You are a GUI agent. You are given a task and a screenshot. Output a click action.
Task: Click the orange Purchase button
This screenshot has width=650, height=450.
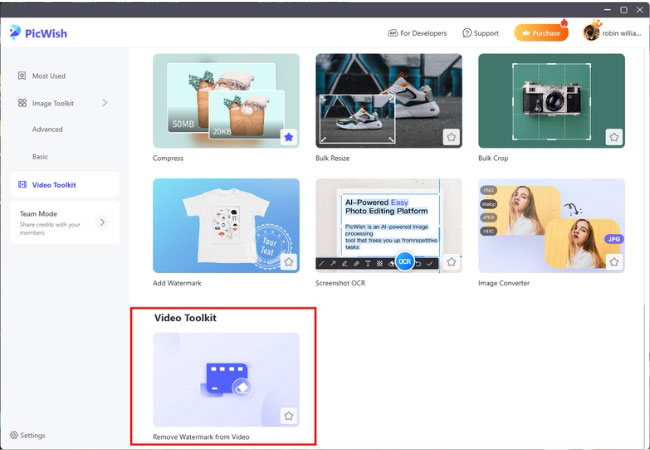[x=541, y=33]
